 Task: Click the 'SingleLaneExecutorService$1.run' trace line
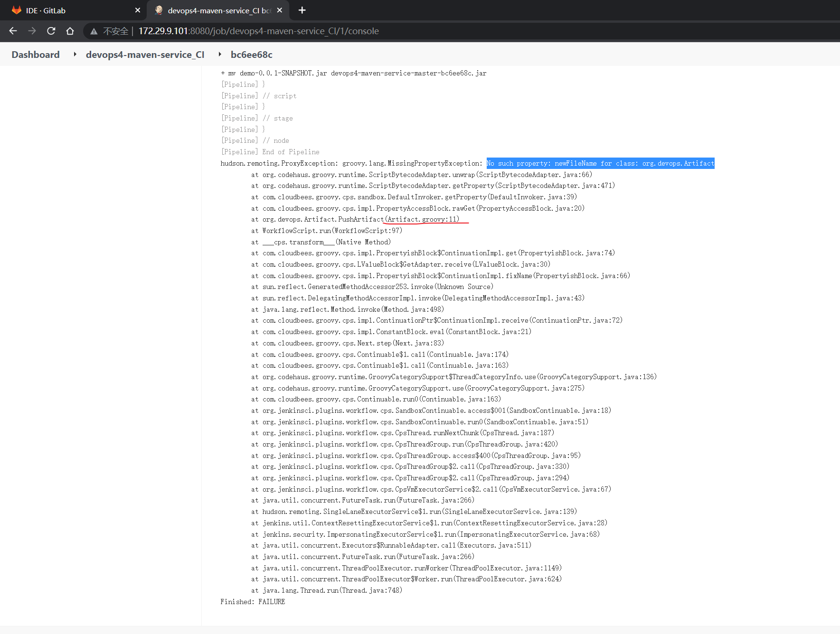tap(414, 512)
